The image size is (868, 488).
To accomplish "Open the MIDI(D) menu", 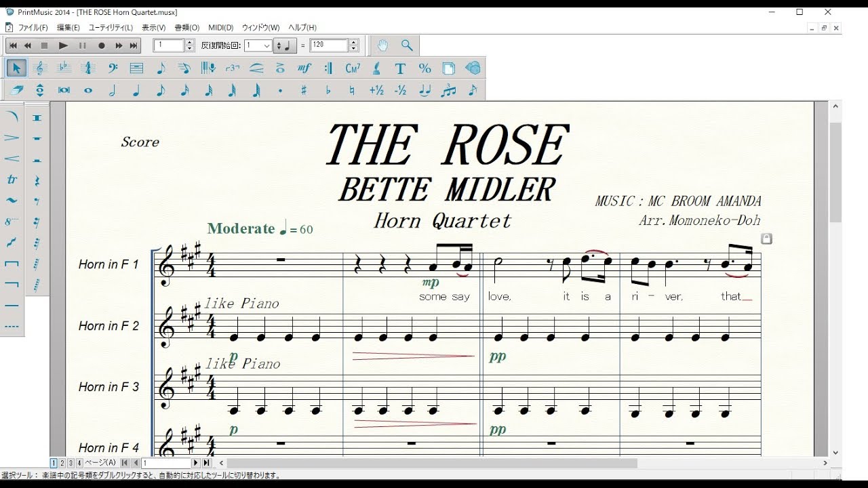I will 220,28.
